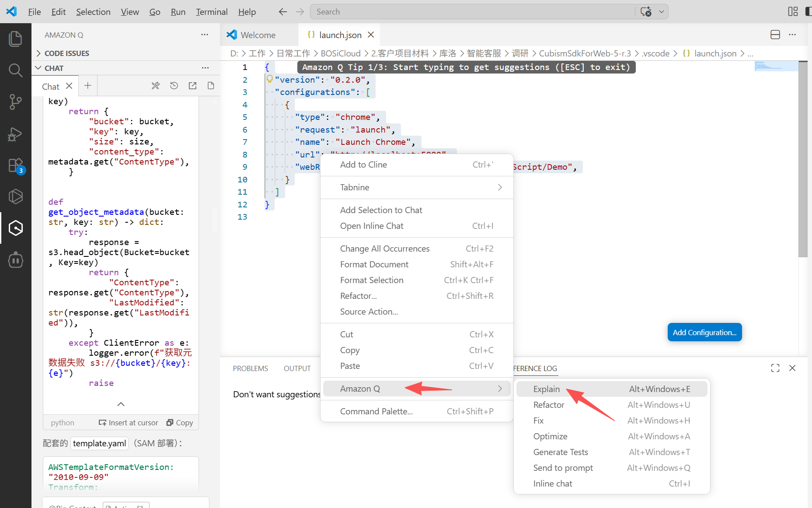Maximize the bottom panel

[775, 368]
